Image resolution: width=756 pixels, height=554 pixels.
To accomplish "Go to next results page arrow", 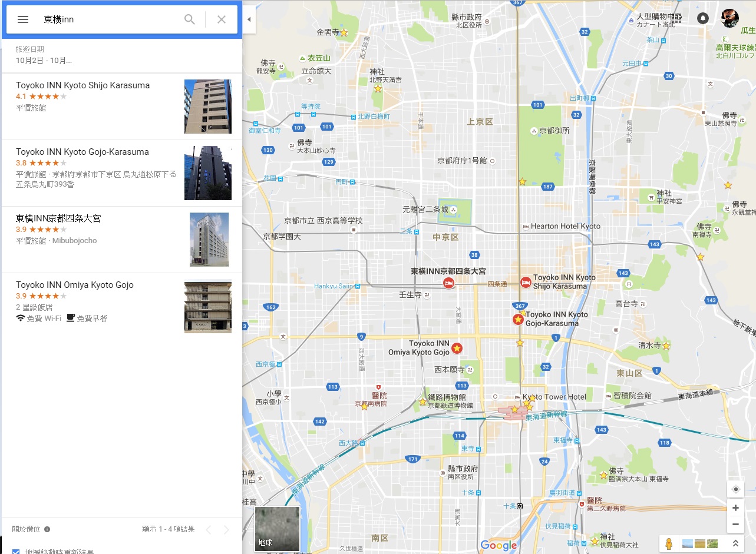I will pos(226,529).
